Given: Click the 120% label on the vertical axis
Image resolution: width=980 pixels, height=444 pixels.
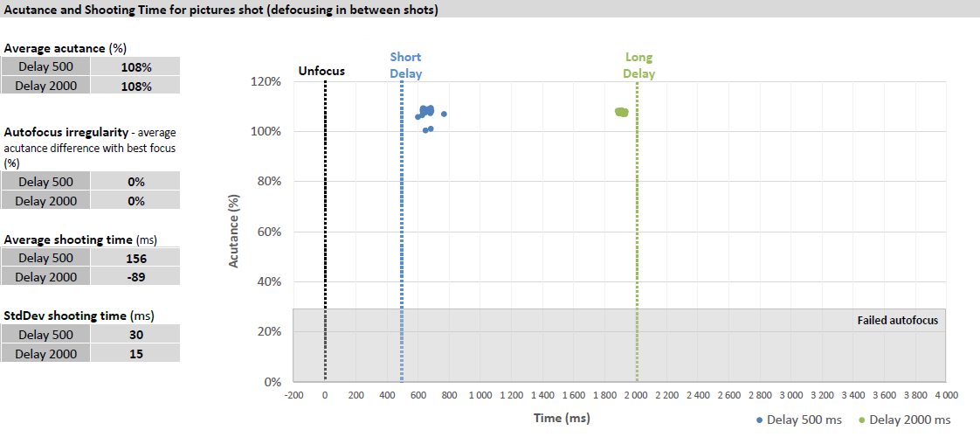Looking at the screenshot, I should click(x=266, y=81).
